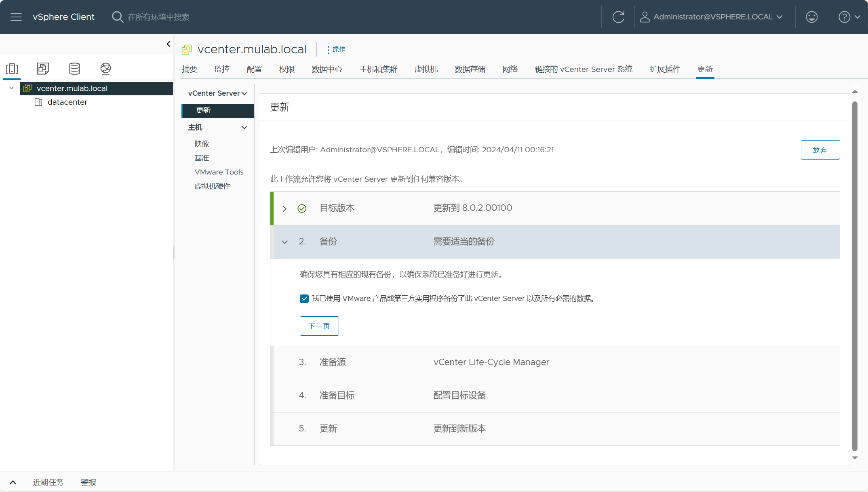Open the hamburger navigation menu

pyautogui.click(x=16, y=17)
